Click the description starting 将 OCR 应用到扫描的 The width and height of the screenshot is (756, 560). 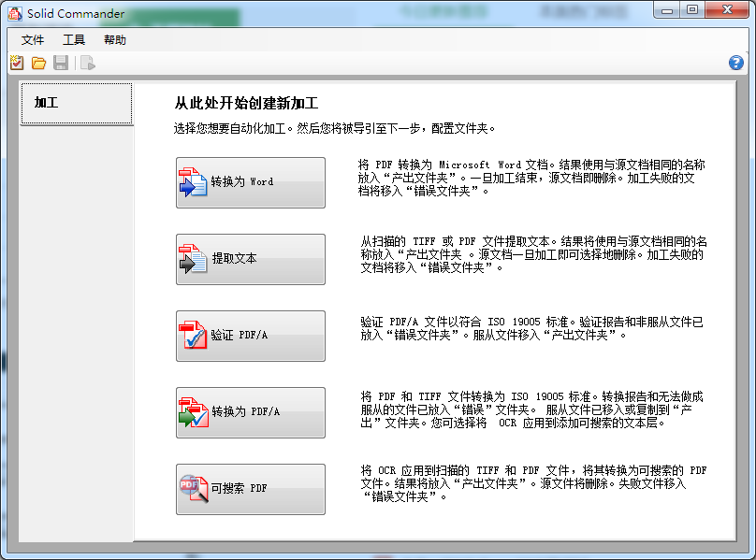(x=533, y=483)
